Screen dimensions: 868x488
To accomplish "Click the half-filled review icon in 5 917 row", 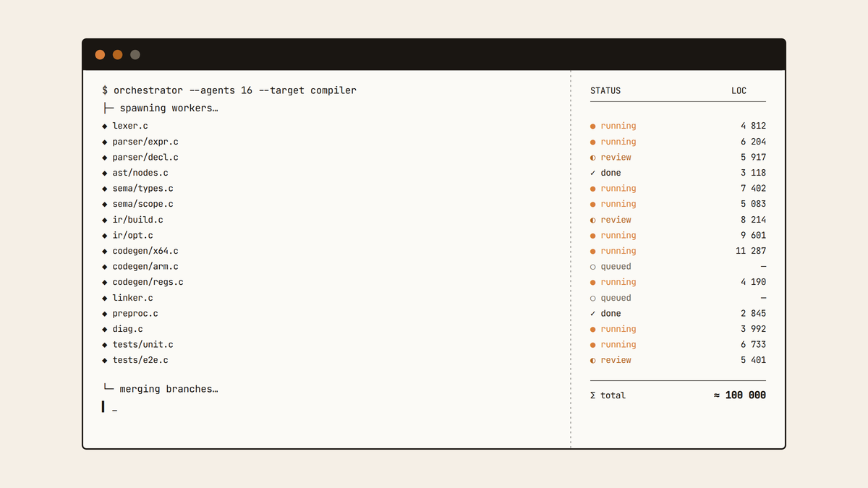I will 593,158.
